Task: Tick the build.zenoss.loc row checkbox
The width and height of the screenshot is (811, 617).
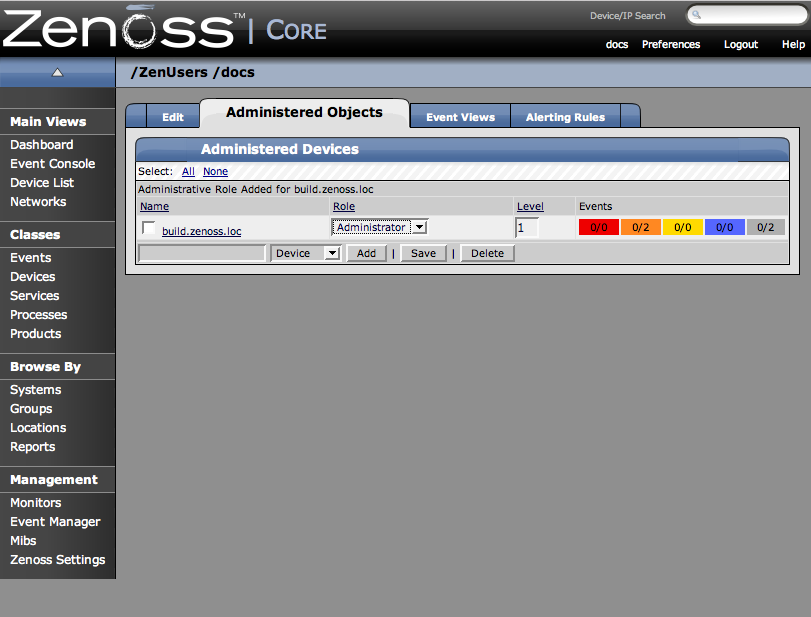Action: 148,228
